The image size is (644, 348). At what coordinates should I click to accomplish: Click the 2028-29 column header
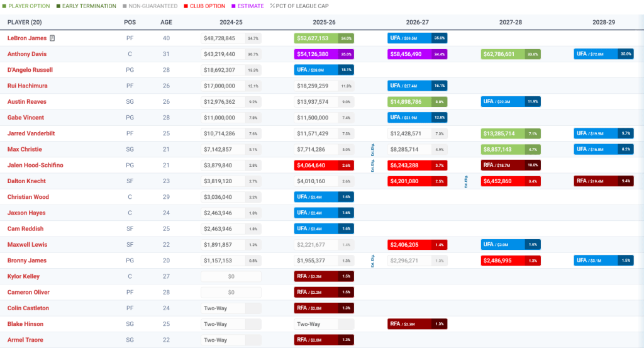(x=603, y=22)
